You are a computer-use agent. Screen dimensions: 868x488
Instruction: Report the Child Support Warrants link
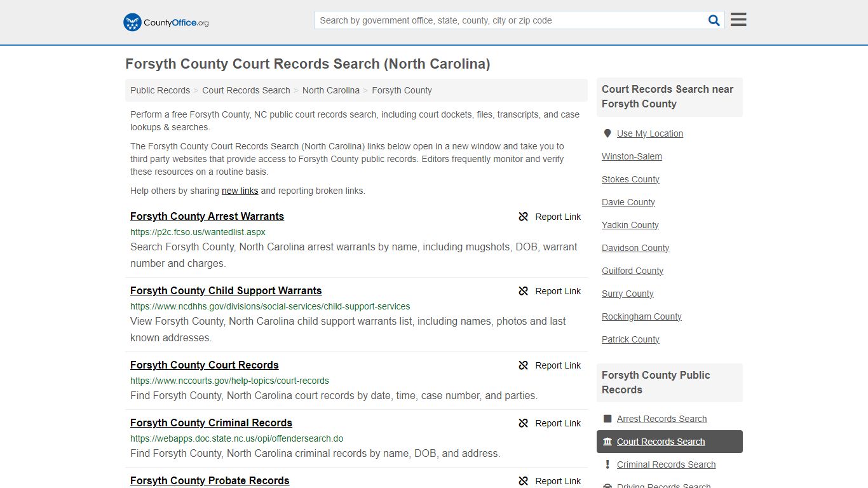[550, 291]
